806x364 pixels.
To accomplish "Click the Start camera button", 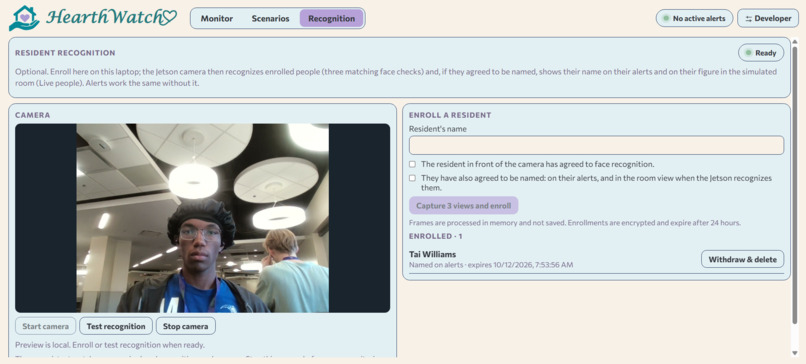I will (x=45, y=326).
